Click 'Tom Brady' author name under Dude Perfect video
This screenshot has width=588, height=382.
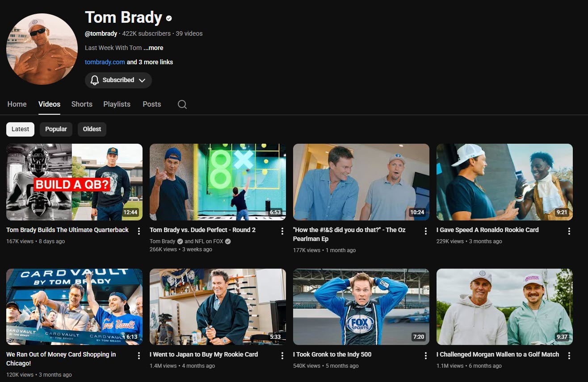coord(163,241)
